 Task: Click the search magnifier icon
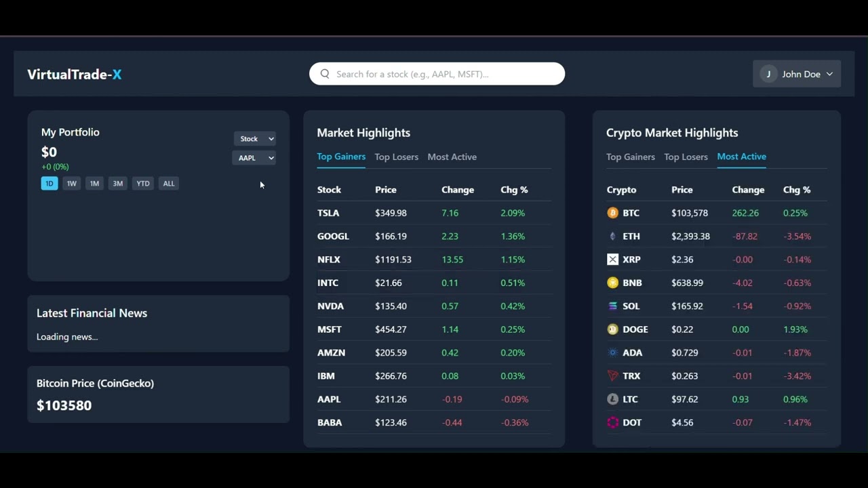pyautogui.click(x=325, y=74)
